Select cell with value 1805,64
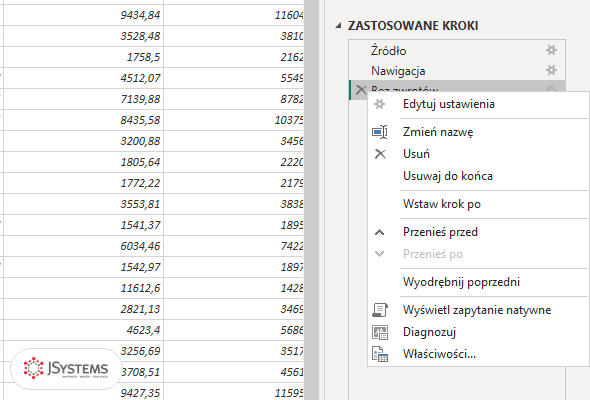Image resolution: width=590 pixels, height=400 pixels. tap(84, 163)
